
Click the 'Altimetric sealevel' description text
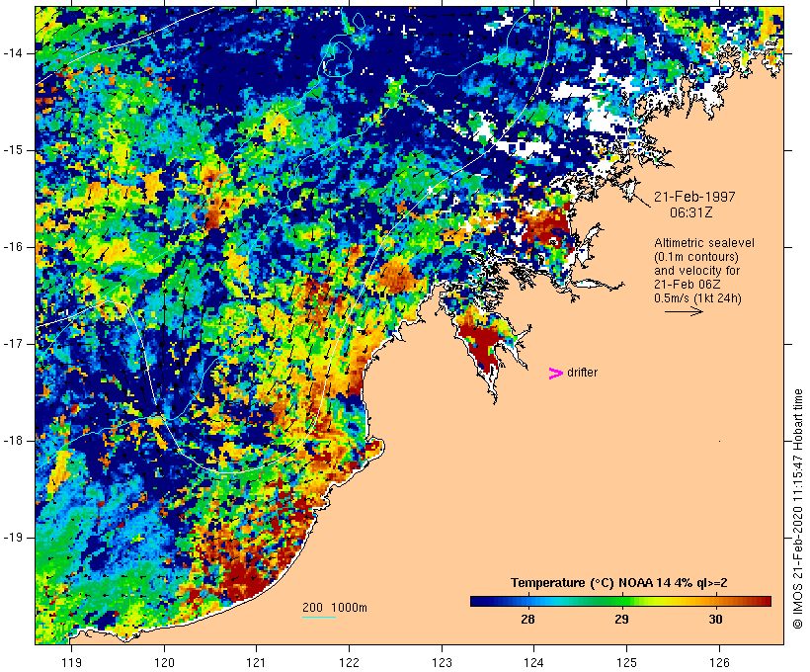(704, 242)
